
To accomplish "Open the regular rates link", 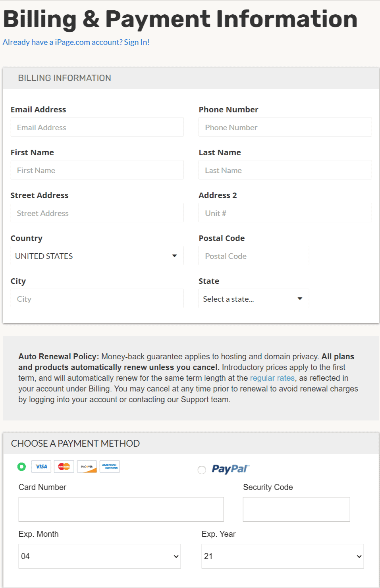I will pos(272,378).
